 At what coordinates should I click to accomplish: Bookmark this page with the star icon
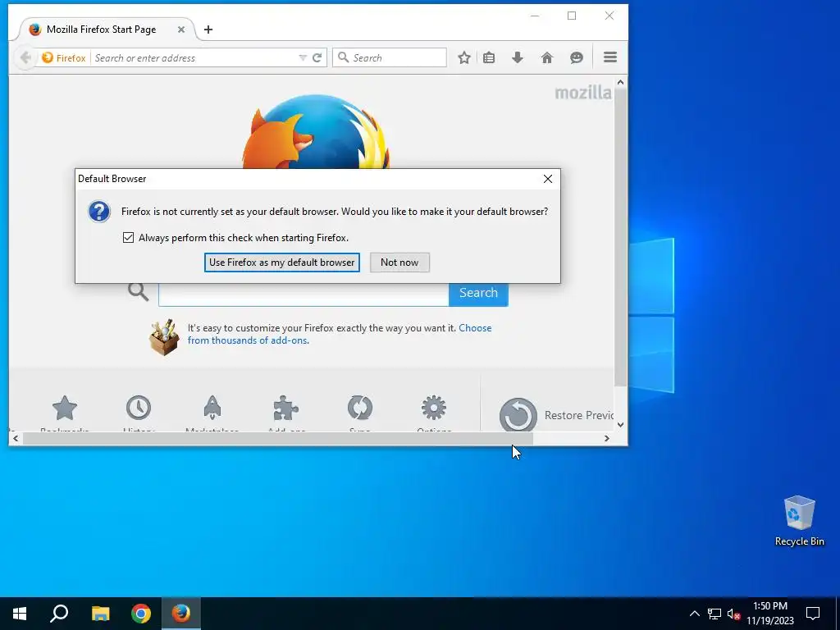click(x=464, y=58)
